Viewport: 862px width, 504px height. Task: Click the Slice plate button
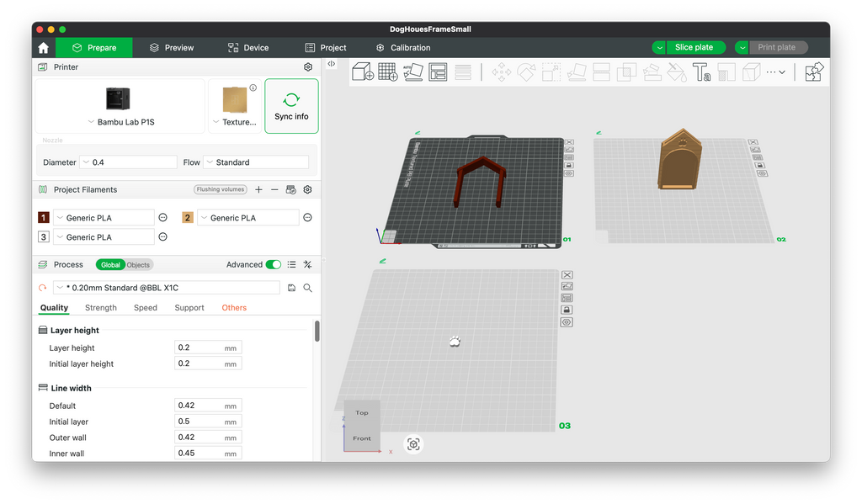694,48
